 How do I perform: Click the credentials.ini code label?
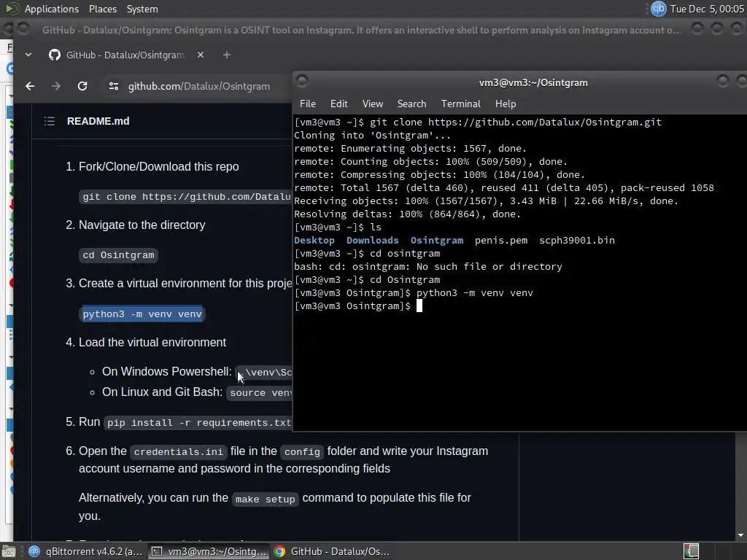pos(178,452)
